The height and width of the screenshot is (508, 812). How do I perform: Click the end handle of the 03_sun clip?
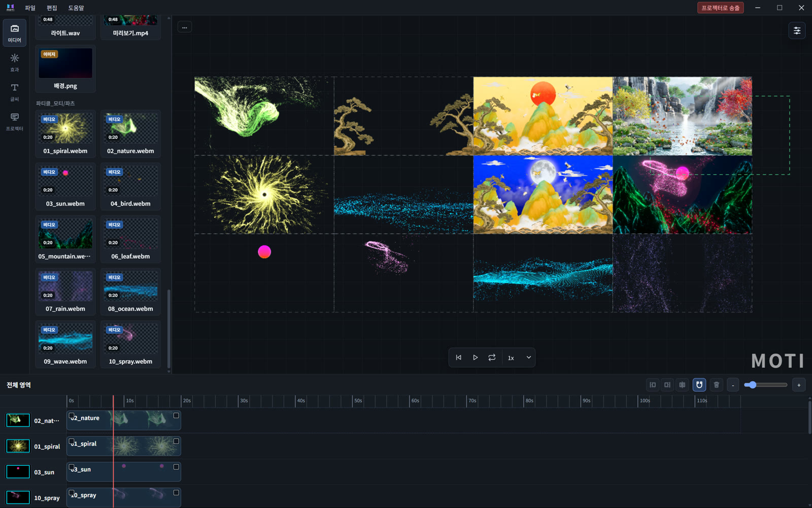tap(176, 467)
